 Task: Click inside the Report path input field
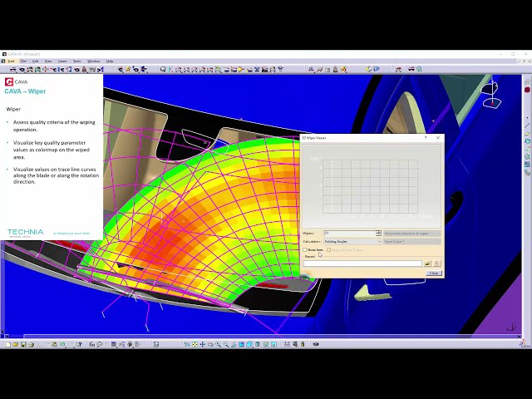[362, 264]
